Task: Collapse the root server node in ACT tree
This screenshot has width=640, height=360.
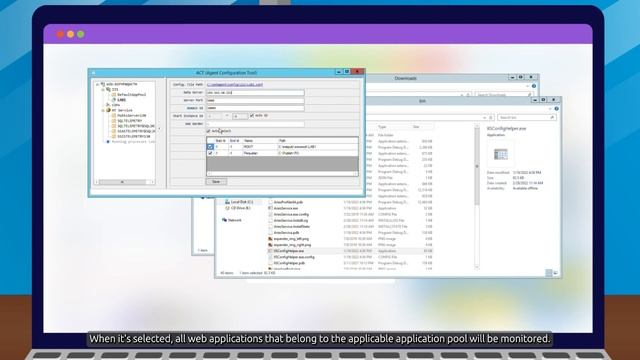Action: tap(98, 84)
